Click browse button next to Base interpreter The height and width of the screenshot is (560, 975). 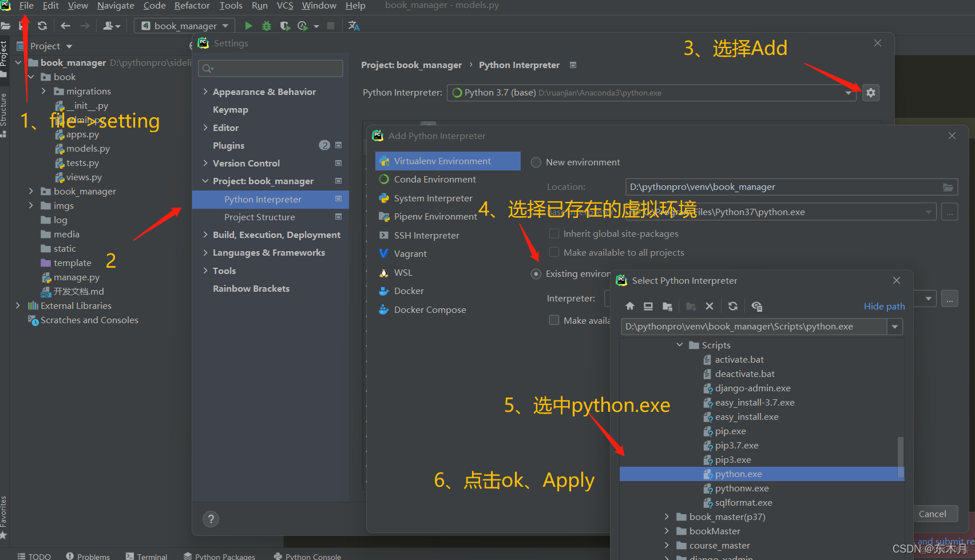click(949, 212)
